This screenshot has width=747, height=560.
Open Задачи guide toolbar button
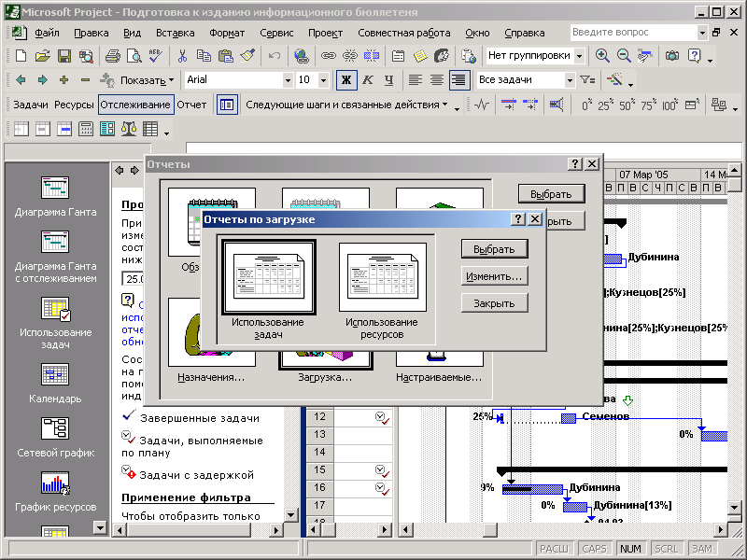tap(31, 105)
